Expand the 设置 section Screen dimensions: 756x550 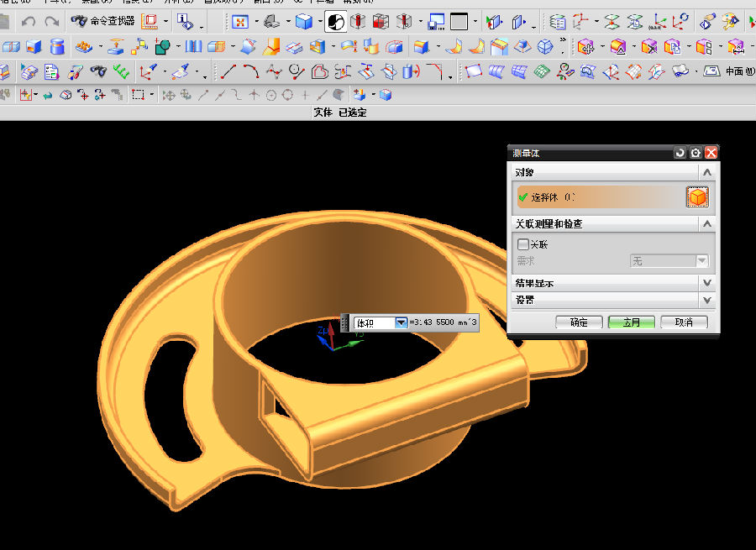click(706, 300)
